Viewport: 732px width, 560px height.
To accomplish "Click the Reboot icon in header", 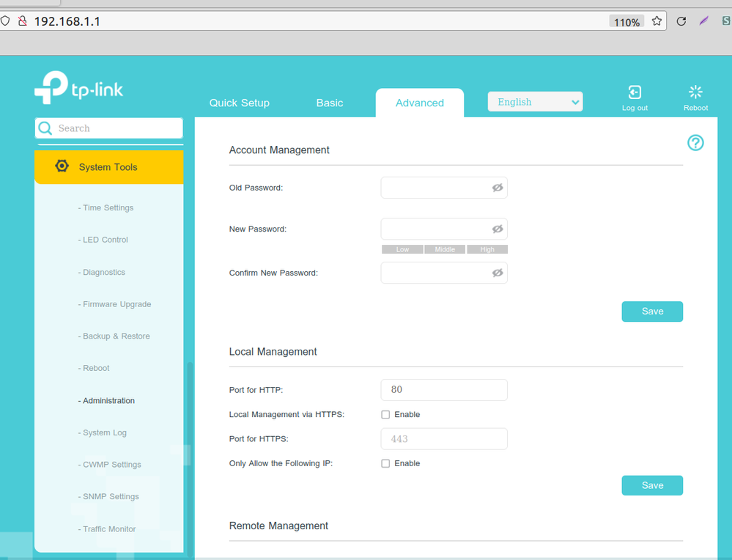I will 695,92.
